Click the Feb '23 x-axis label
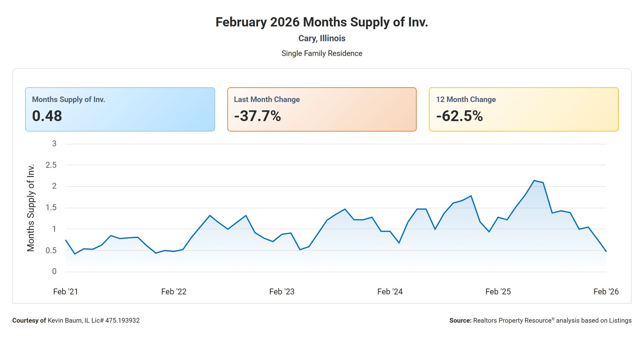644x338 pixels. point(282,292)
